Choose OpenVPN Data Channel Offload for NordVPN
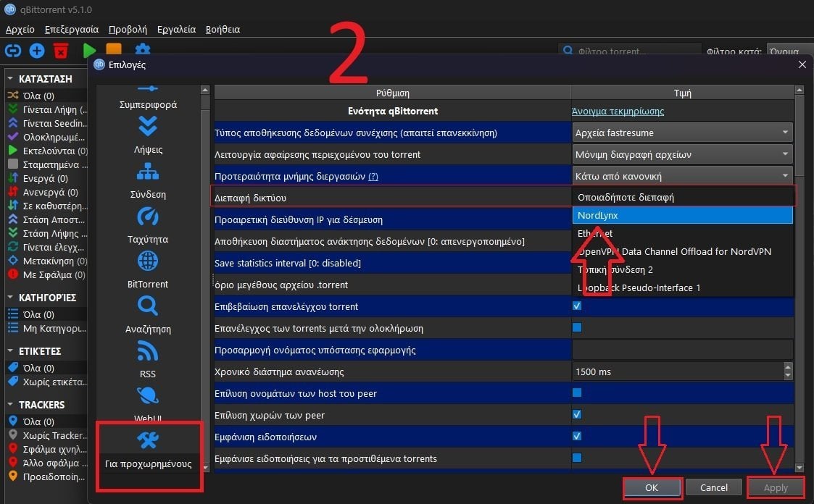814x504 pixels. [x=683, y=251]
